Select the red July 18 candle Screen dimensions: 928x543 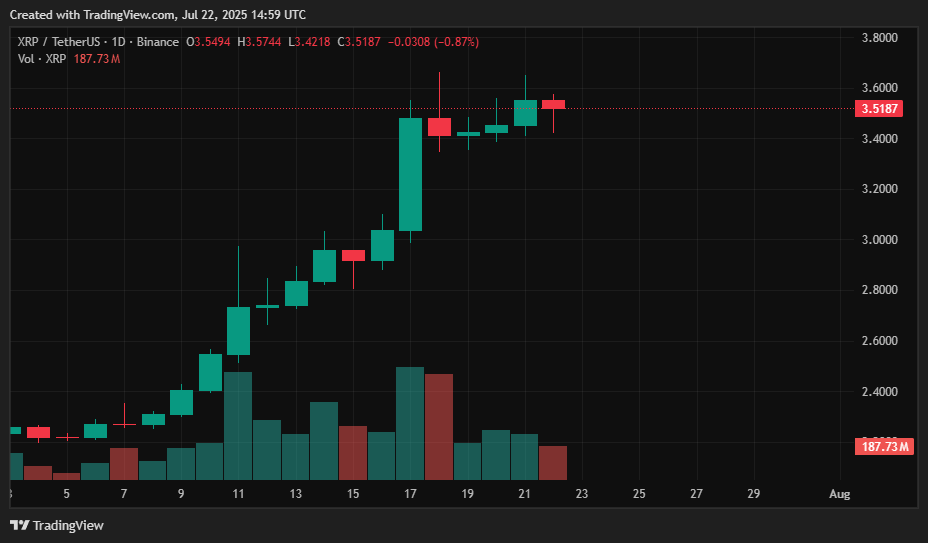pyautogui.click(x=439, y=127)
